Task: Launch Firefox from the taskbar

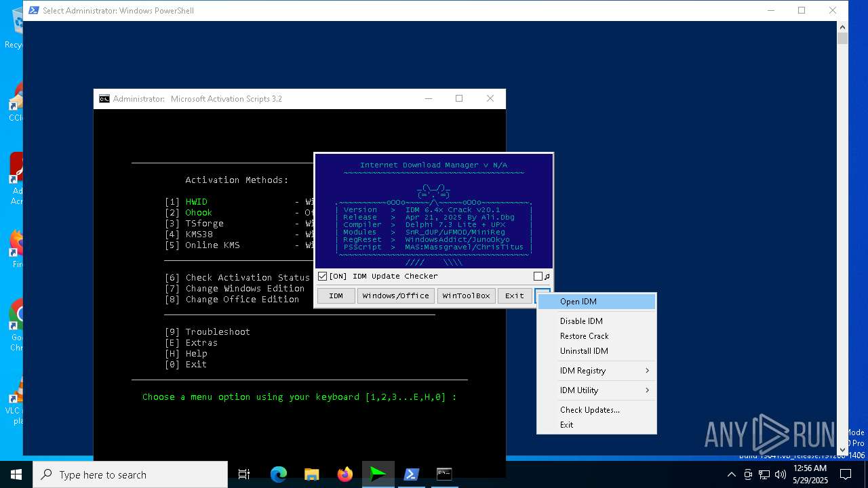Action: 344,474
